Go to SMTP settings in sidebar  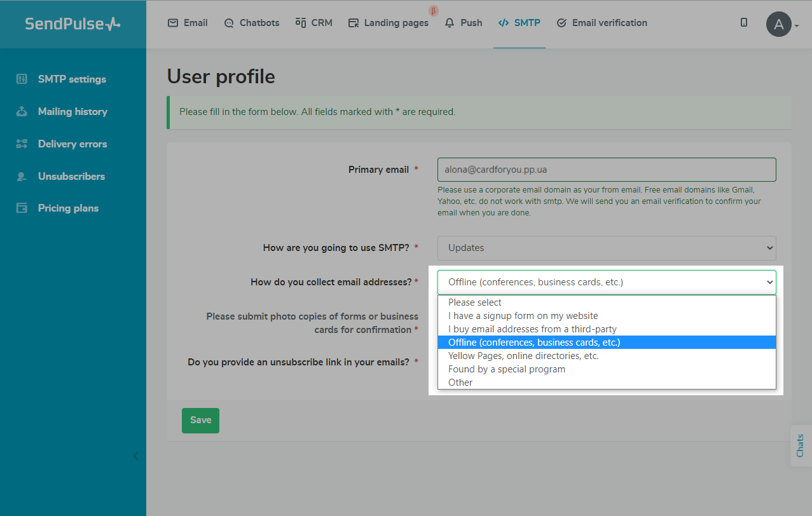[73, 79]
